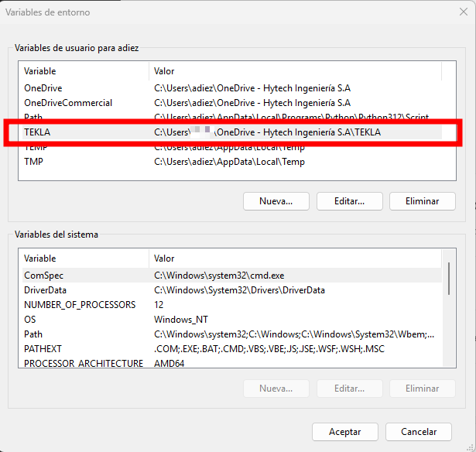This screenshot has width=476, height=452.
Task: Select the ComSpec system variable
Action: tap(43, 275)
